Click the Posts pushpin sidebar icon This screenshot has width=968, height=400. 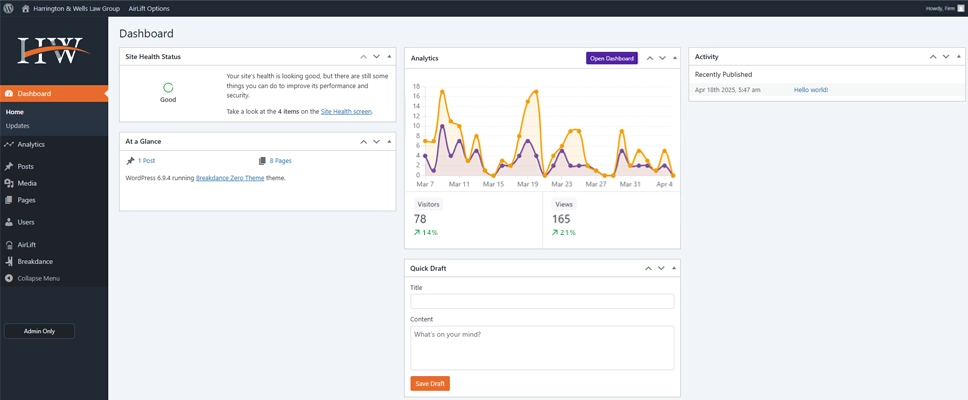coord(9,167)
